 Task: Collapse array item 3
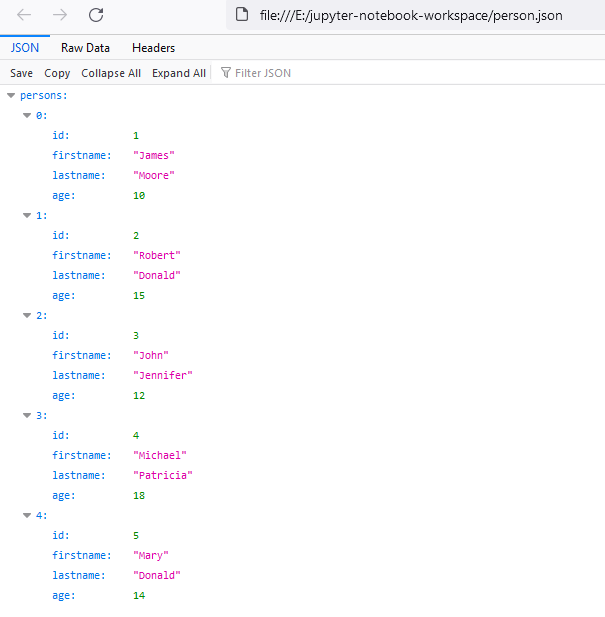(x=27, y=416)
